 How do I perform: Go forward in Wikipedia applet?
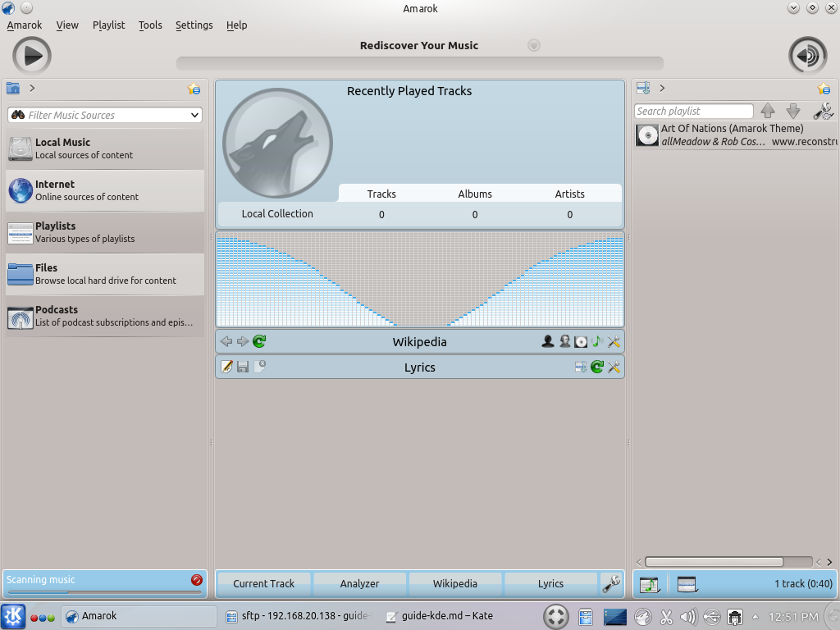243,341
